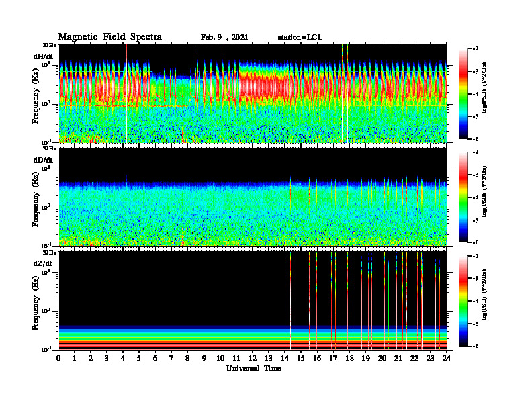Click the color scale bar beside dZ/dt panel
Viewport: 532px width, 411px height.
pyautogui.click(x=463, y=300)
